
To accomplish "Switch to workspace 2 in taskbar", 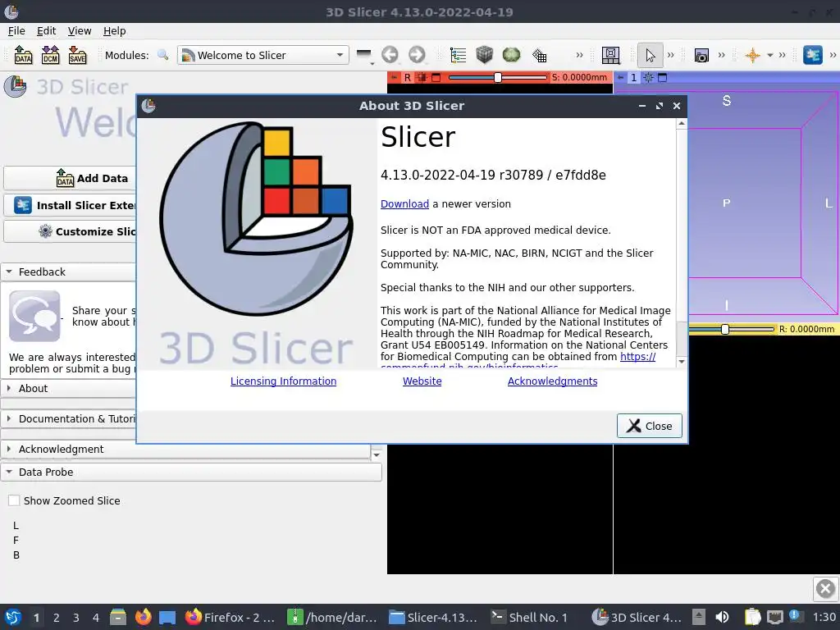I will [57, 618].
